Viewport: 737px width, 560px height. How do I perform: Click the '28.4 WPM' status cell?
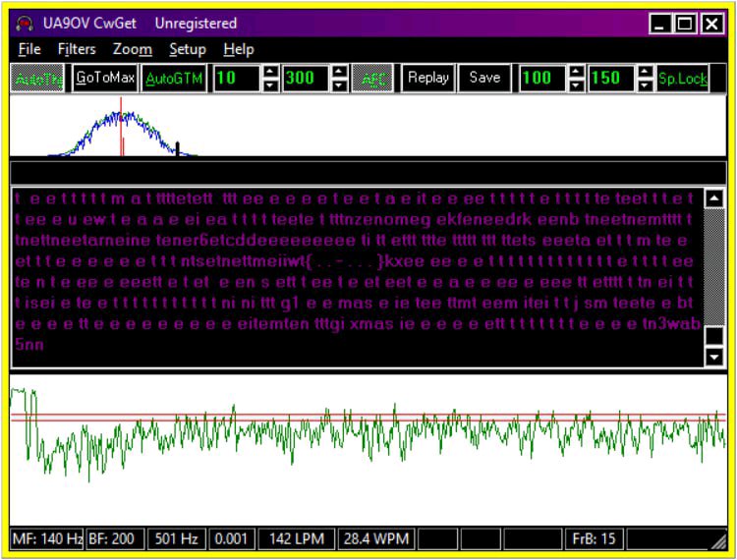point(376,538)
